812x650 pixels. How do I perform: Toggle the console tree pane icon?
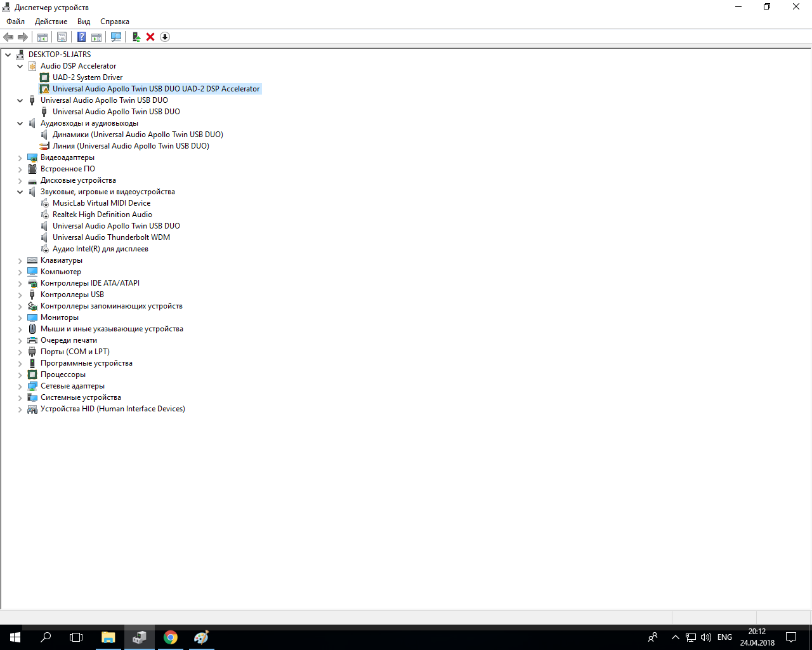click(x=43, y=37)
